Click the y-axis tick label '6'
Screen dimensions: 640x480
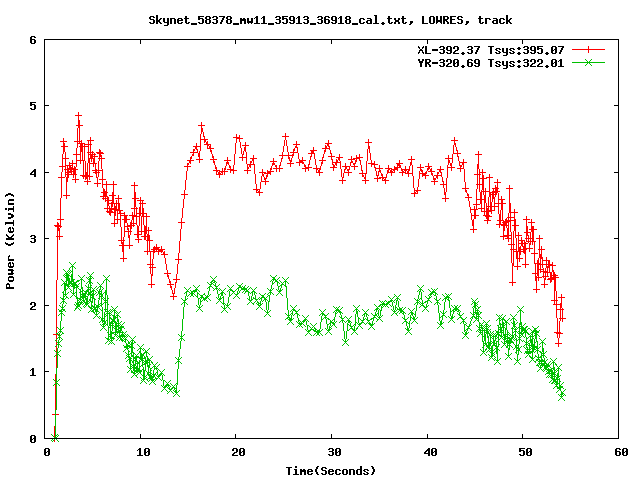click(33, 40)
